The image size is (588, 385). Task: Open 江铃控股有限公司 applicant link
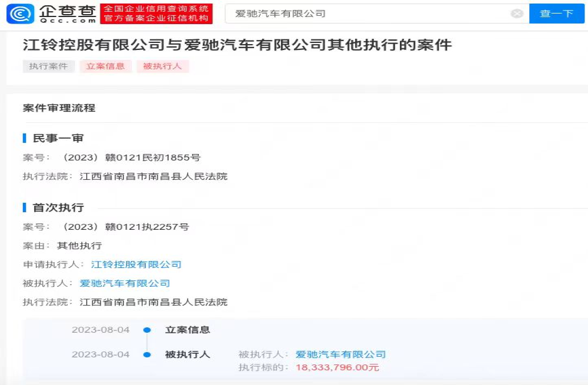[136, 265]
